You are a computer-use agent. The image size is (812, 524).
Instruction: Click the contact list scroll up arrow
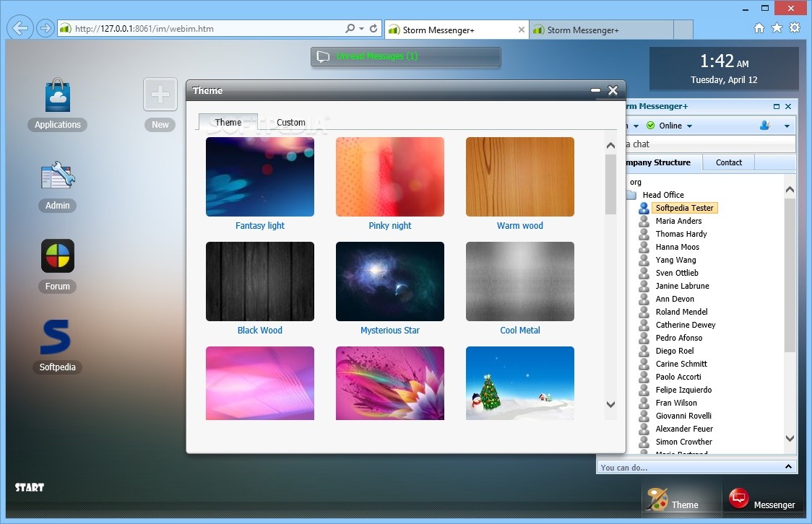point(790,190)
